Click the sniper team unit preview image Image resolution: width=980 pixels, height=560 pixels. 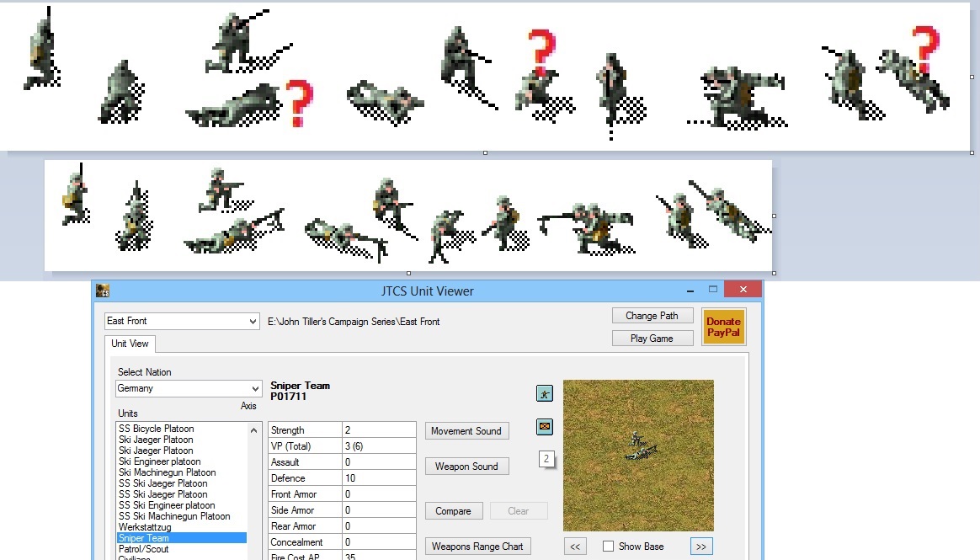[638, 456]
